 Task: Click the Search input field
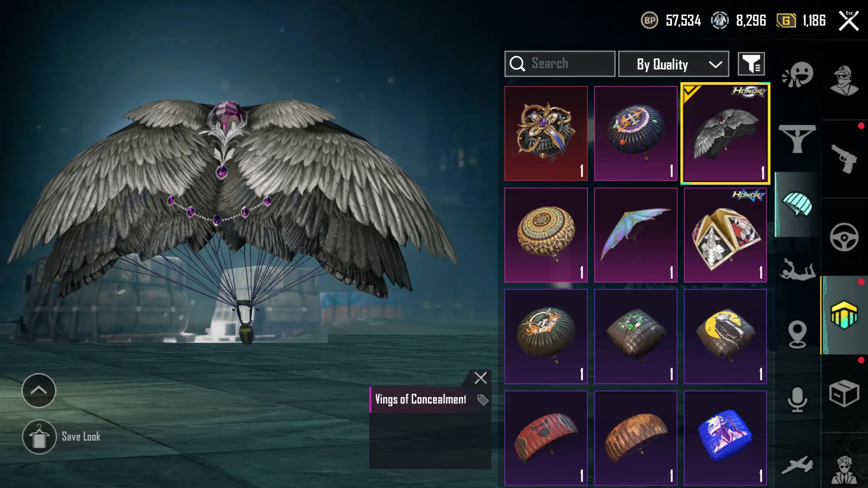pos(560,64)
